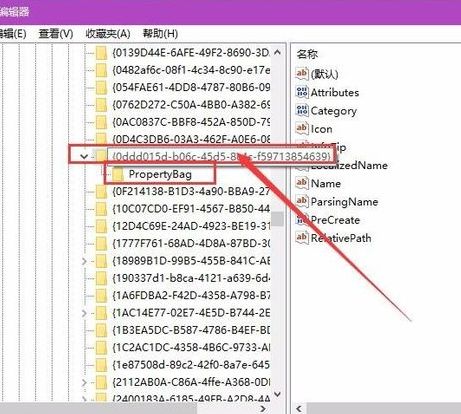Click the binary icon beside Attributes

click(302, 92)
